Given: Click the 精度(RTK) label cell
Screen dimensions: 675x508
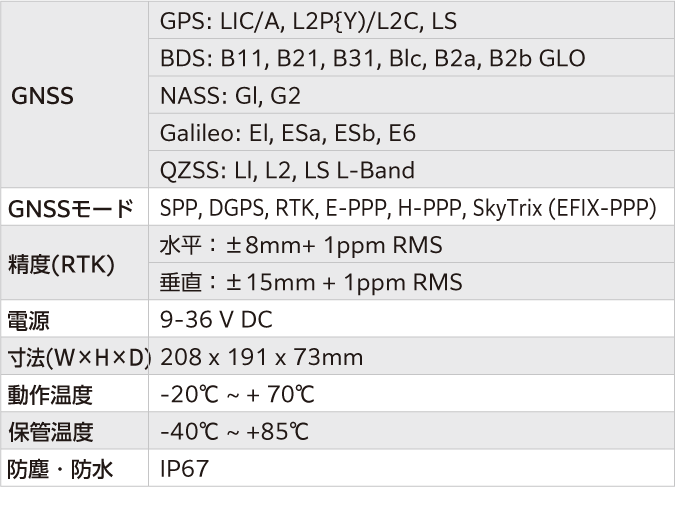Looking at the screenshot, I should [x=61, y=265].
